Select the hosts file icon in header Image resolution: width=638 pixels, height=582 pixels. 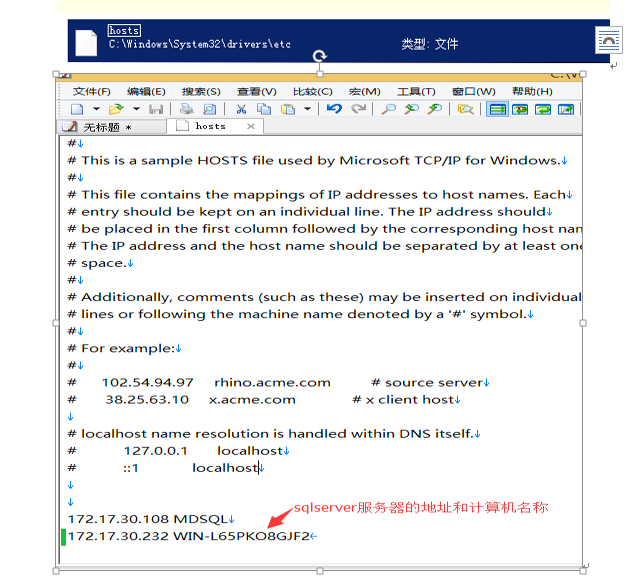click(87, 42)
